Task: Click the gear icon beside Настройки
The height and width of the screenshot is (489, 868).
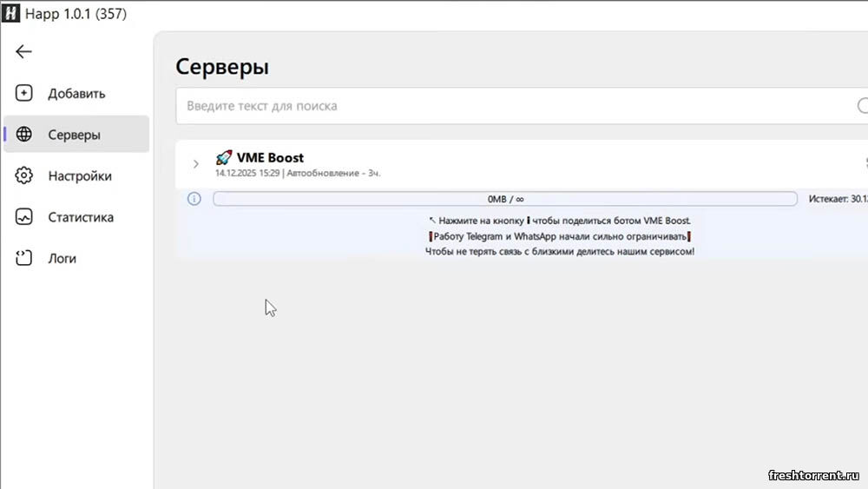Action: click(x=24, y=175)
